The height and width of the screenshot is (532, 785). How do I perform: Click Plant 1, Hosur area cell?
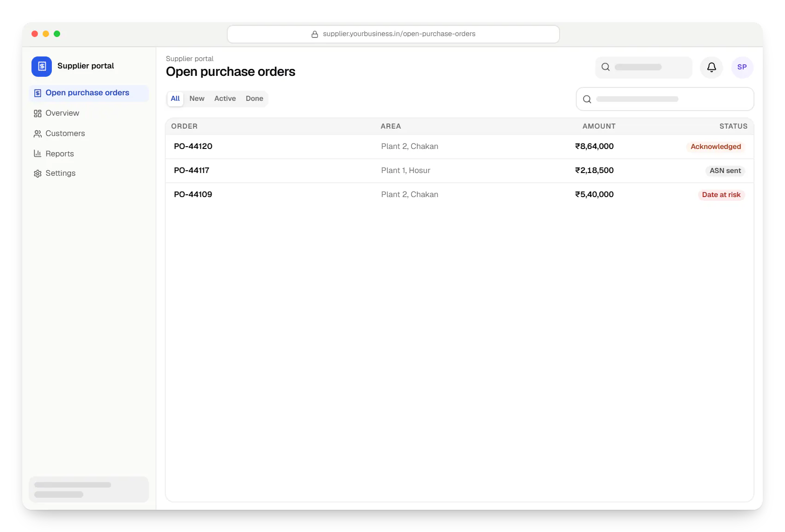(x=405, y=170)
